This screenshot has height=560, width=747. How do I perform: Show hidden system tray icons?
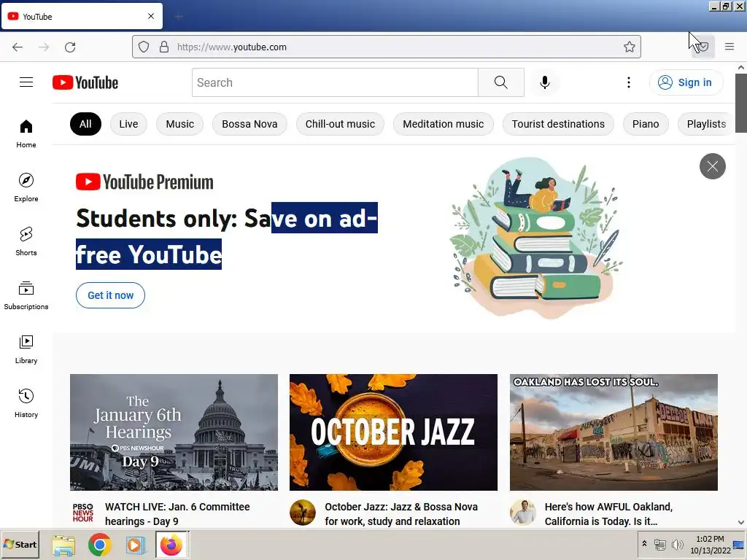coord(644,544)
